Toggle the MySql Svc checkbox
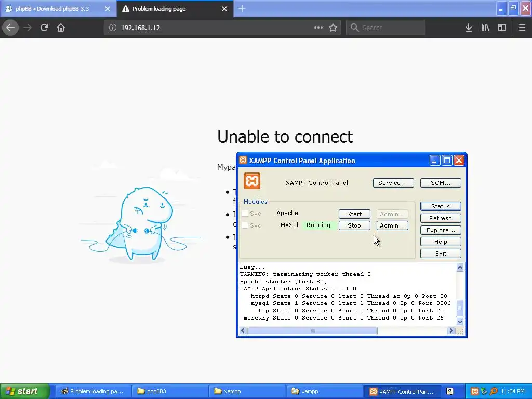532x399 pixels. coord(245,225)
